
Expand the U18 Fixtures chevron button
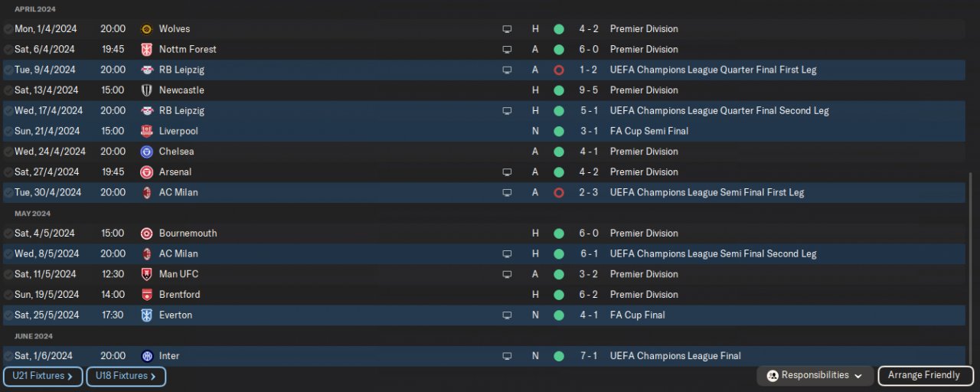click(x=126, y=377)
